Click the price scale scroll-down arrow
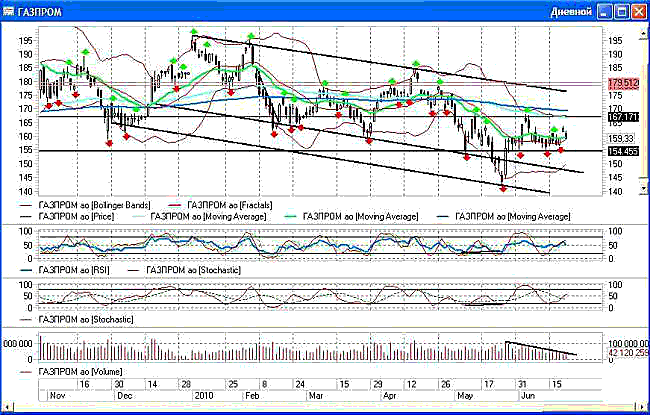Image resolution: width=650 pixels, height=415 pixels. (644, 189)
